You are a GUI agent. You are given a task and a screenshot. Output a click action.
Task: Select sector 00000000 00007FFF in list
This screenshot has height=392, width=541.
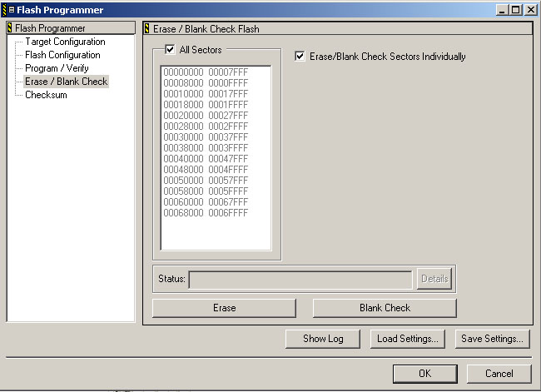[206, 72]
